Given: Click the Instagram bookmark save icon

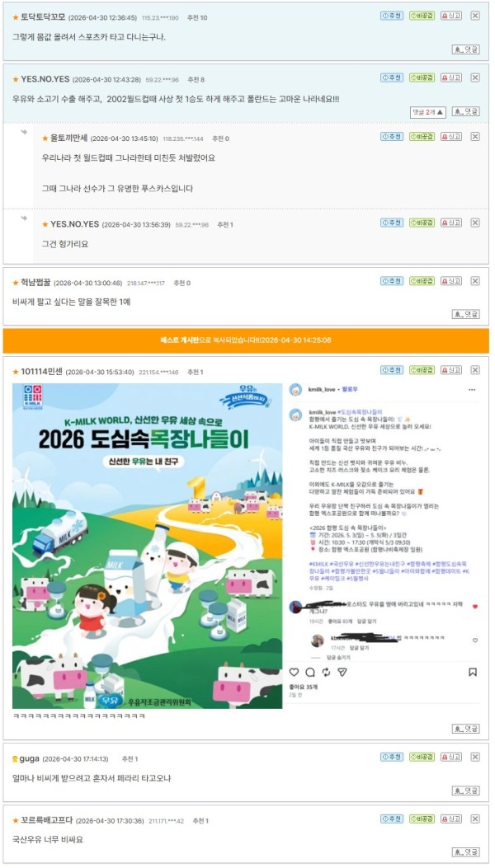Looking at the screenshot, I should 472,672.
